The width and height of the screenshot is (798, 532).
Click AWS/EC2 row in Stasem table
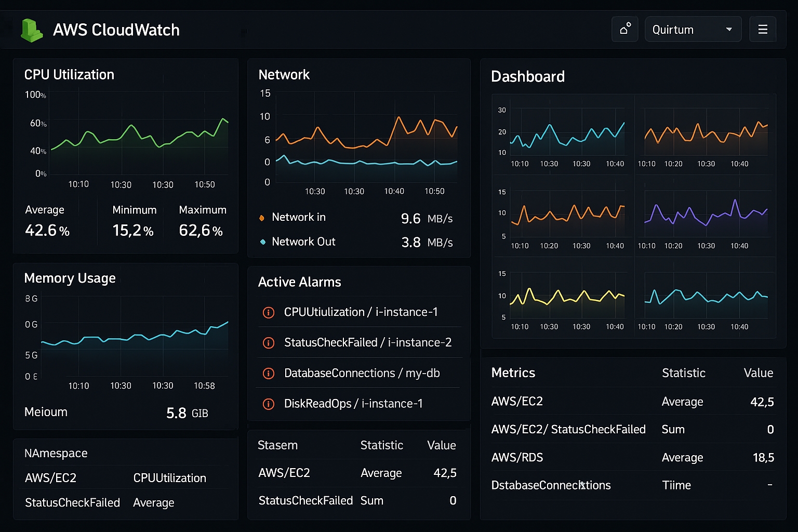357,473
